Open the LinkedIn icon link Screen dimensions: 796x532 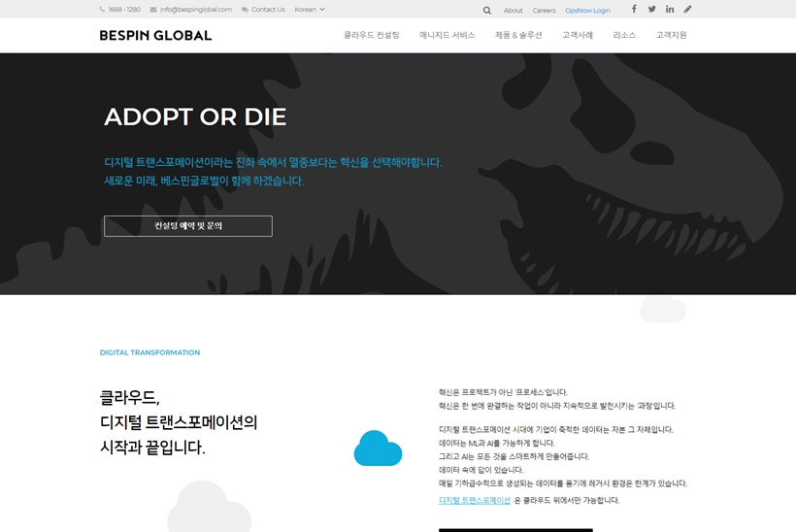(670, 9)
